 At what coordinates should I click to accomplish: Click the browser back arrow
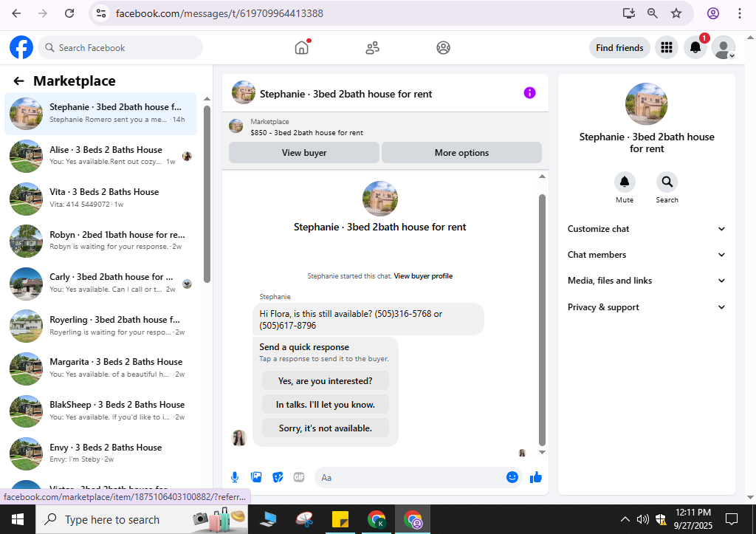click(16, 13)
